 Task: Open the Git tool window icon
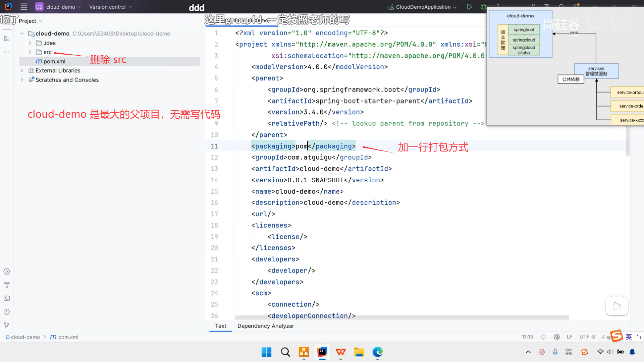(x=7, y=325)
